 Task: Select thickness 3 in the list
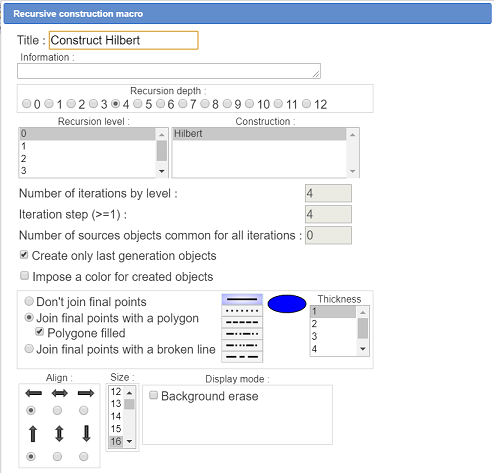tap(333, 336)
